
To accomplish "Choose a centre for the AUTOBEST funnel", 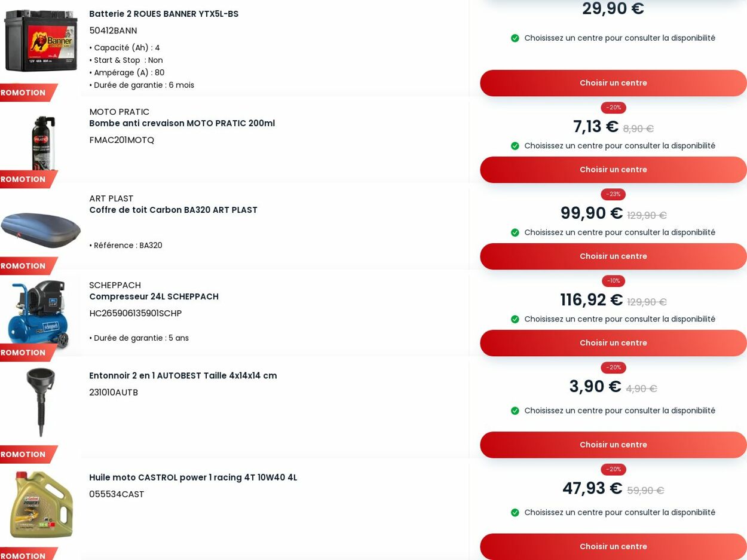I will click(613, 445).
